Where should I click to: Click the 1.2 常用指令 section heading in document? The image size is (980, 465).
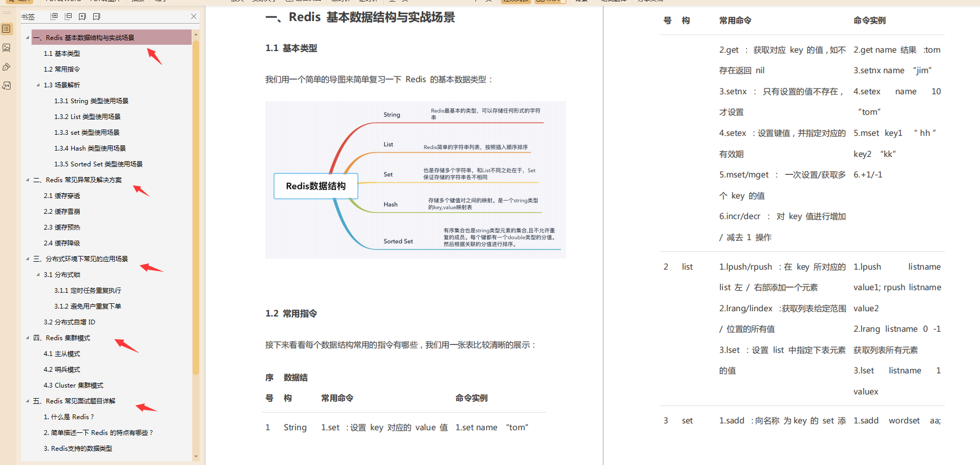click(291, 313)
